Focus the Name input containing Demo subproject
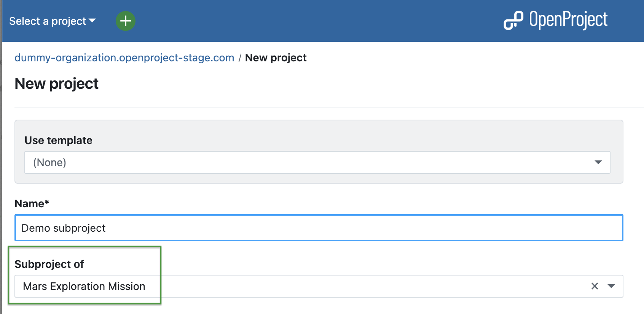The image size is (644, 314). pyautogui.click(x=318, y=228)
